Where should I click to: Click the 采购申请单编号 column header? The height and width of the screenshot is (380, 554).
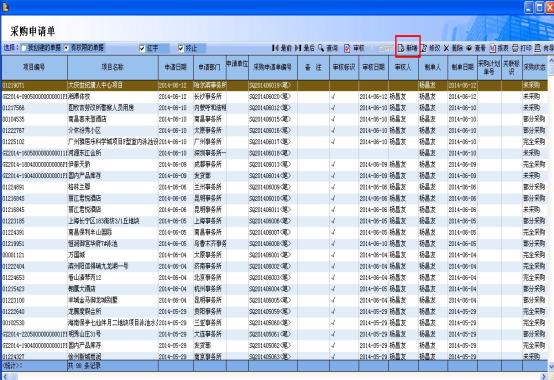coord(272,67)
